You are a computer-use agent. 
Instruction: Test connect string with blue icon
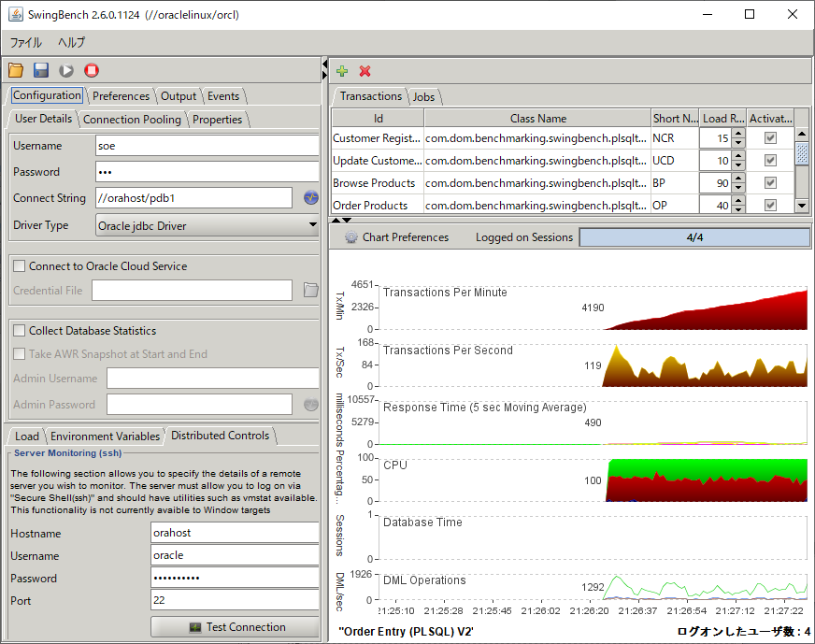(311, 197)
